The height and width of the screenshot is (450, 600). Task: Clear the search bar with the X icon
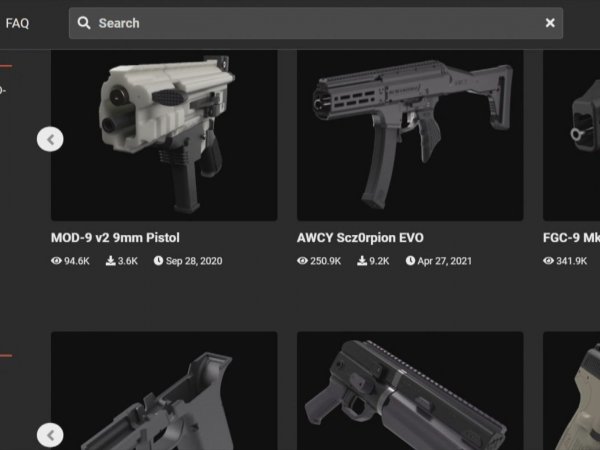(x=550, y=23)
